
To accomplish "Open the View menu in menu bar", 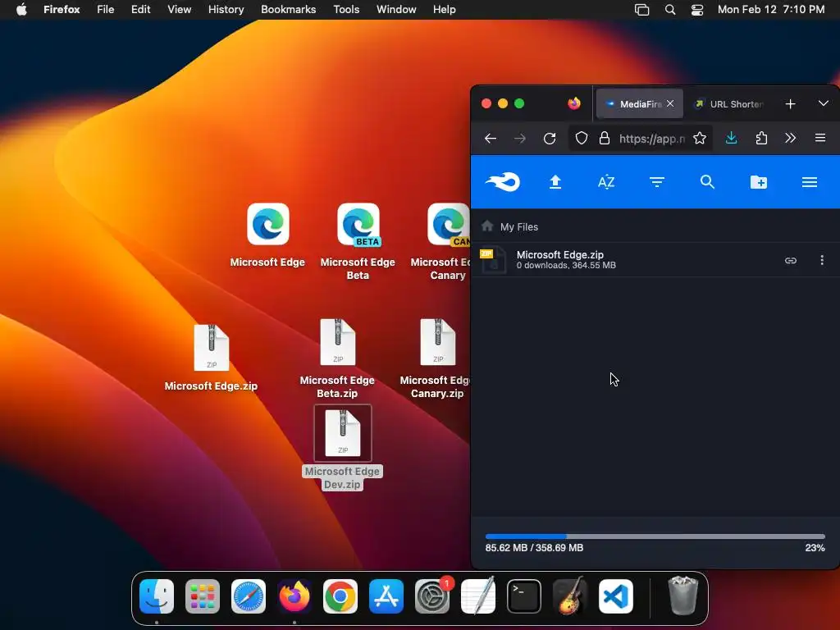I will (179, 10).
